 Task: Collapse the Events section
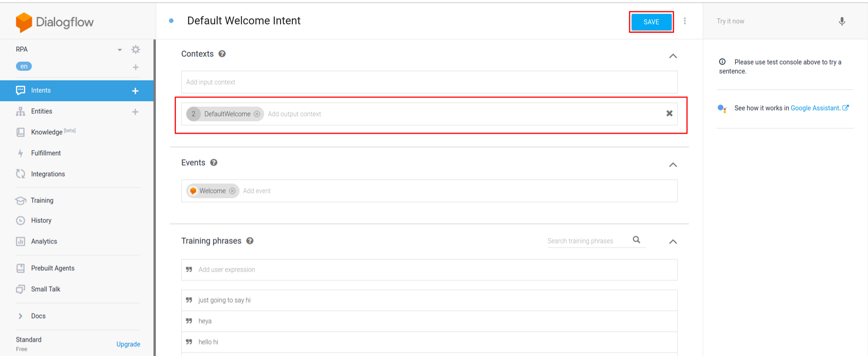pos(673,165)
